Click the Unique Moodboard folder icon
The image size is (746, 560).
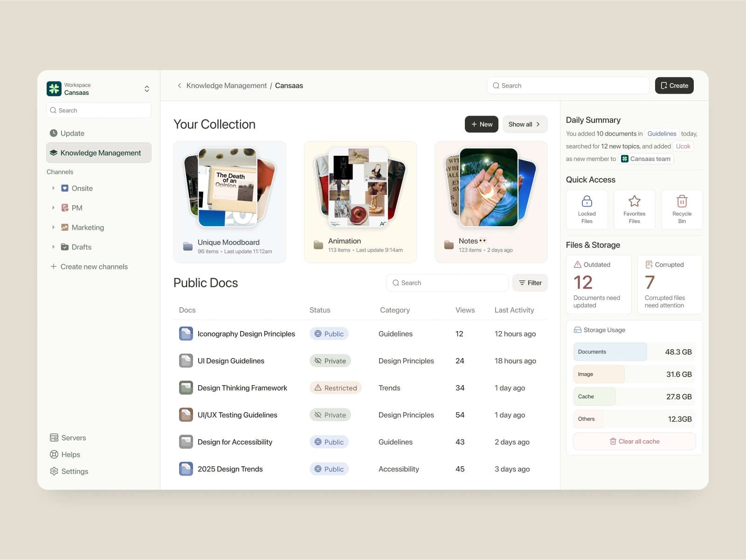[x=188, y=246]
